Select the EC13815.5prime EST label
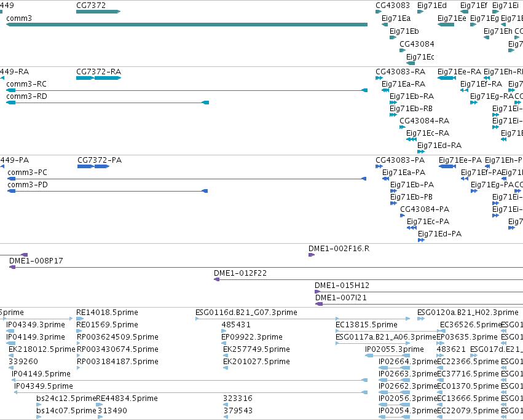This screenshot has height=420, width=523. pyautogui.click(x=366, y=325)
